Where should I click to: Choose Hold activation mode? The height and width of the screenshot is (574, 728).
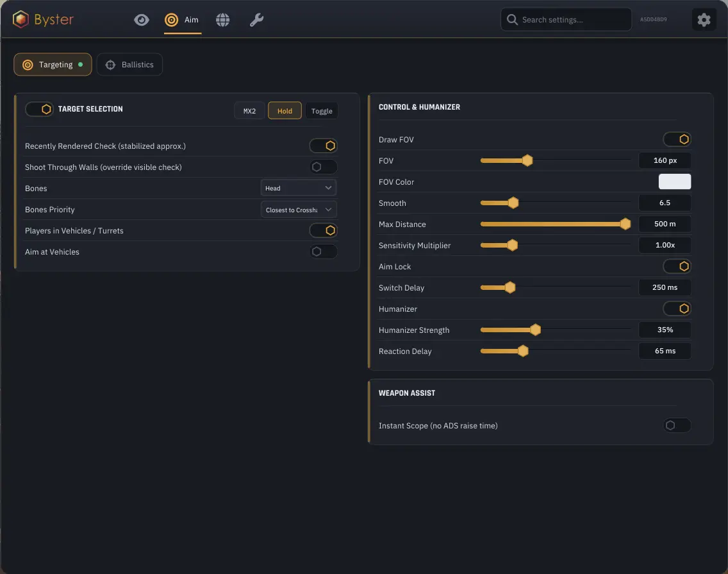click(285, 110)
